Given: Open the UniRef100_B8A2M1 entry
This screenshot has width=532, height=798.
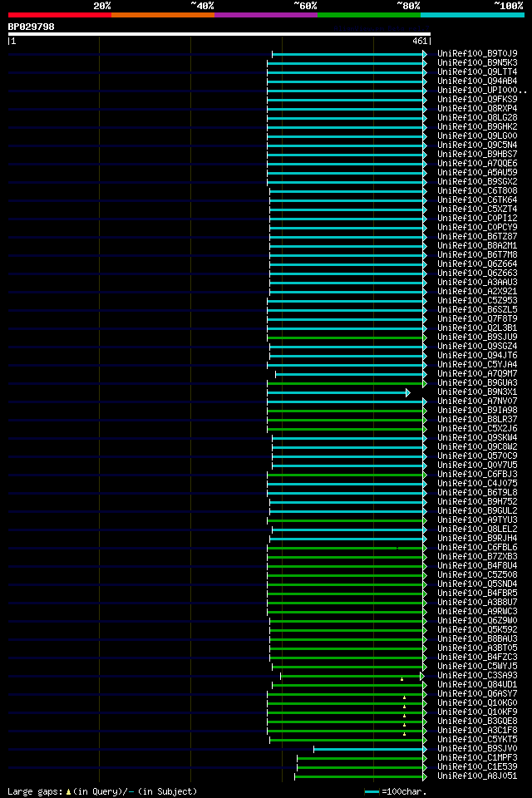Looking at the screenshot, I should pos(477,246).
